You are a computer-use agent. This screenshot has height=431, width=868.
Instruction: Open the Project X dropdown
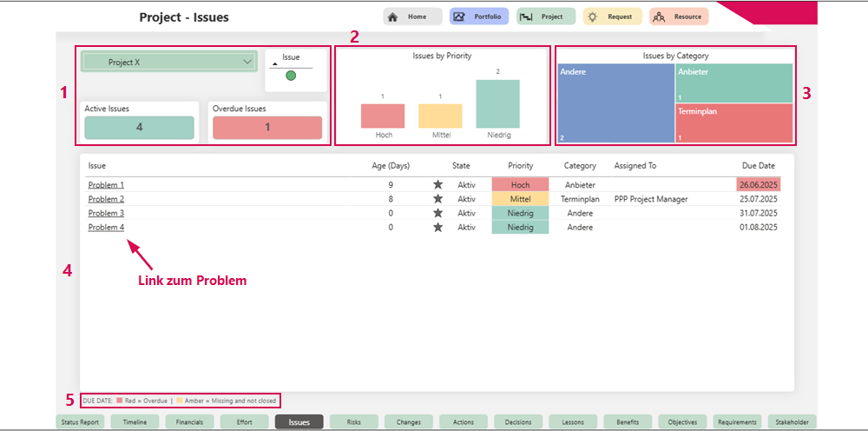(x=247, y=62)
